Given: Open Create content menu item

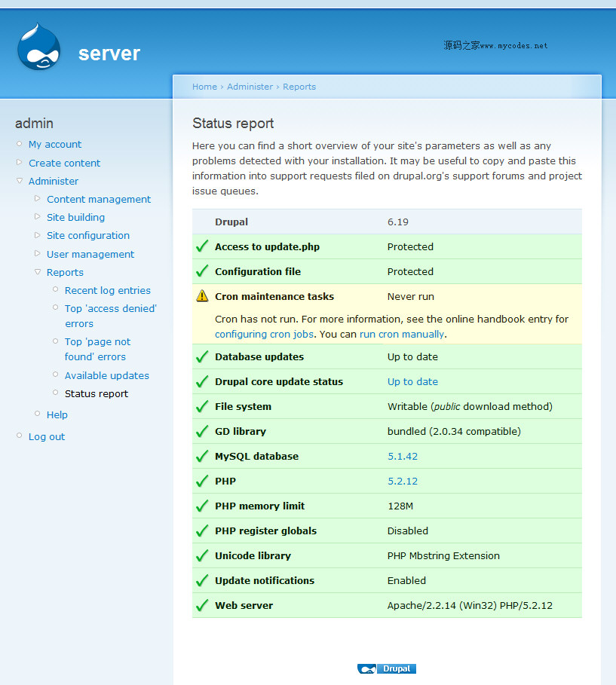Looking at the screenshot, I should pyautogui.click(x=64, y=163).
